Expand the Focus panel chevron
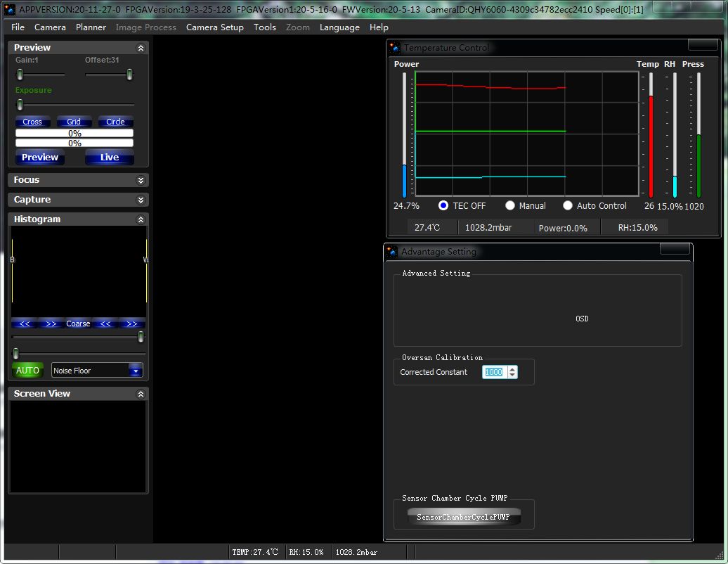The height and width of the screenshot is (564, 728). (x=141, y=180)
